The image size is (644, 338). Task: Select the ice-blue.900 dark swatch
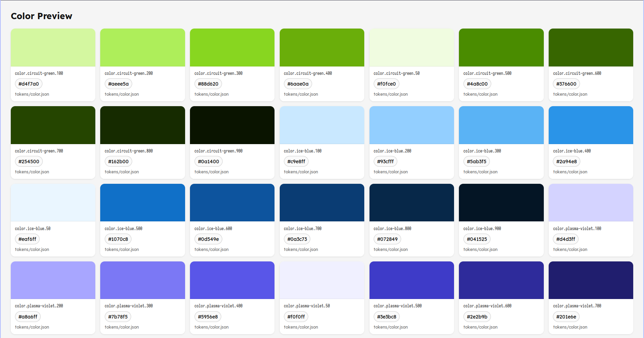501,203
